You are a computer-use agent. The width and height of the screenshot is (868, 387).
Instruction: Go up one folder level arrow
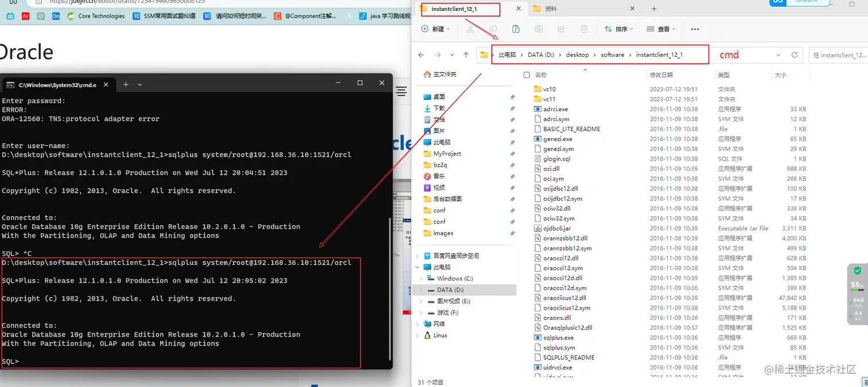pos(466,55)
